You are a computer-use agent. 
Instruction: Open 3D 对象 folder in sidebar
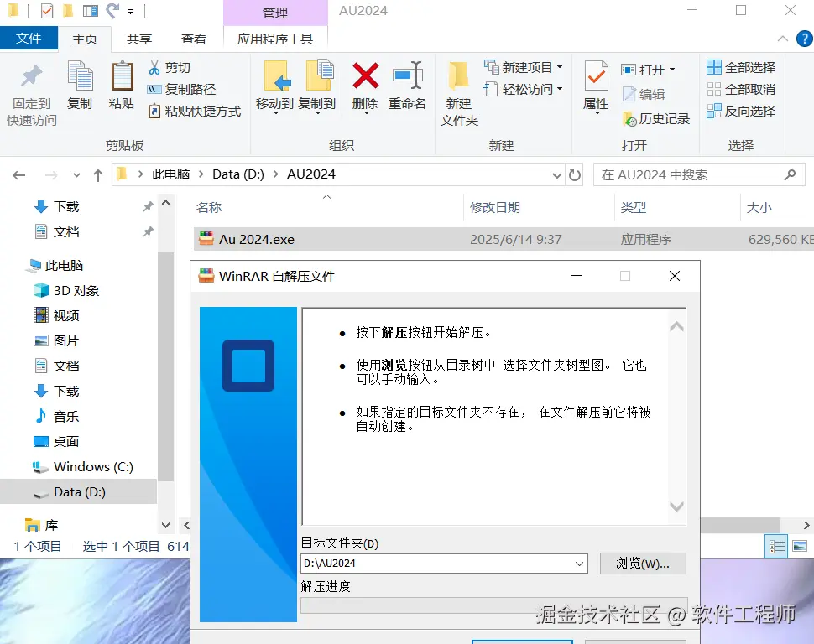[76, 291]
